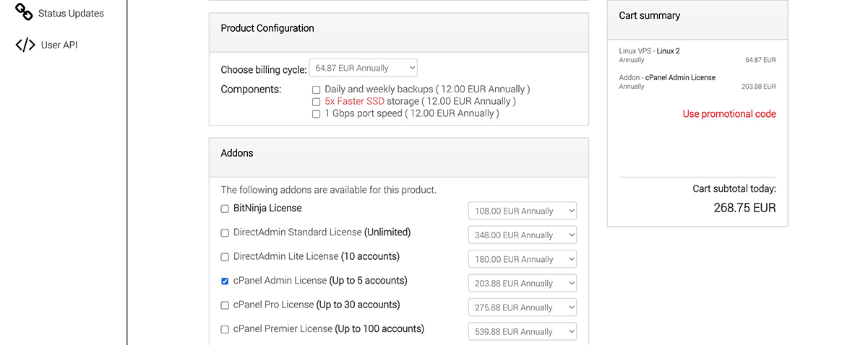
Task: Click the BitNinja License label
Action: click(267, 208)
